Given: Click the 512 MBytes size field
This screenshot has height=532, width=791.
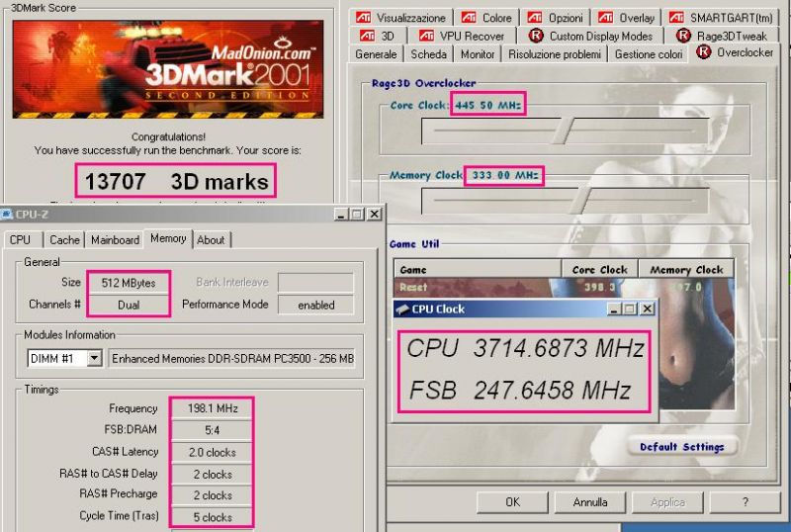Looking at the screenshot, I should 129,283.
